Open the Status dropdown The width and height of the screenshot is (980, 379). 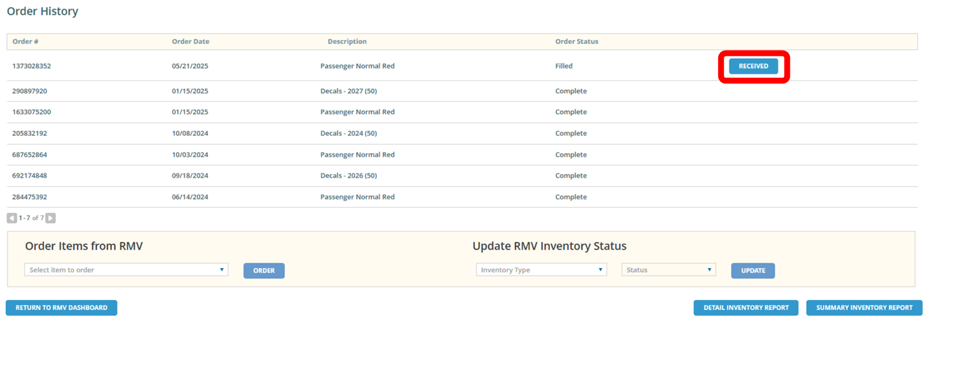[668, 270]
